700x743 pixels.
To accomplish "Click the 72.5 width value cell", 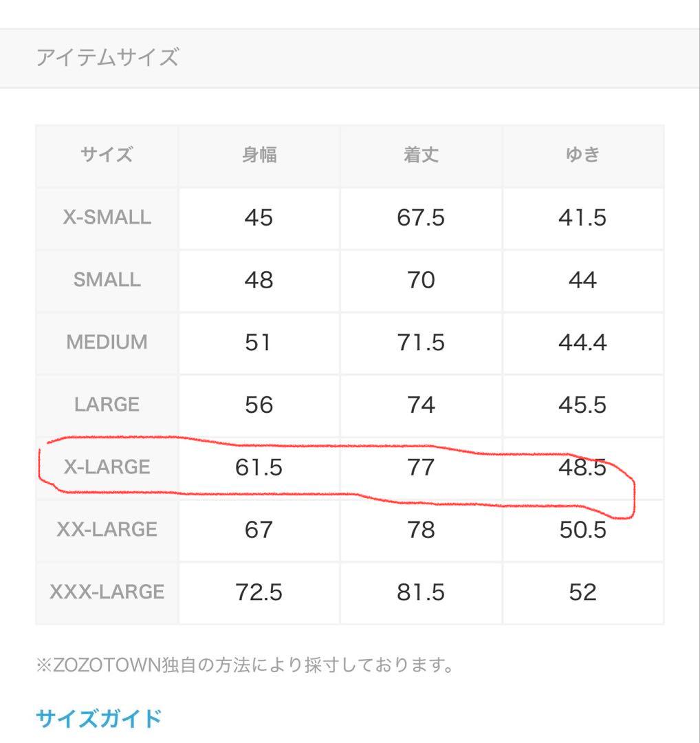I will (259, 592).
